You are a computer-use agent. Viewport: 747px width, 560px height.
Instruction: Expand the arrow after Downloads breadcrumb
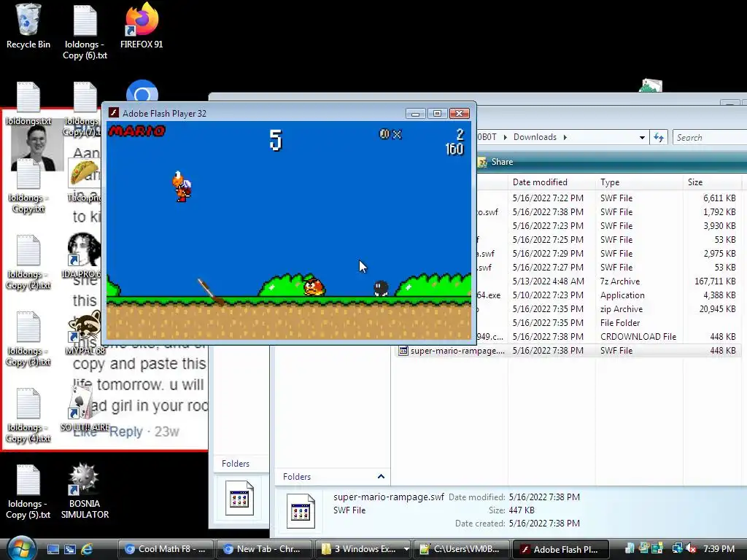(565, 137)
